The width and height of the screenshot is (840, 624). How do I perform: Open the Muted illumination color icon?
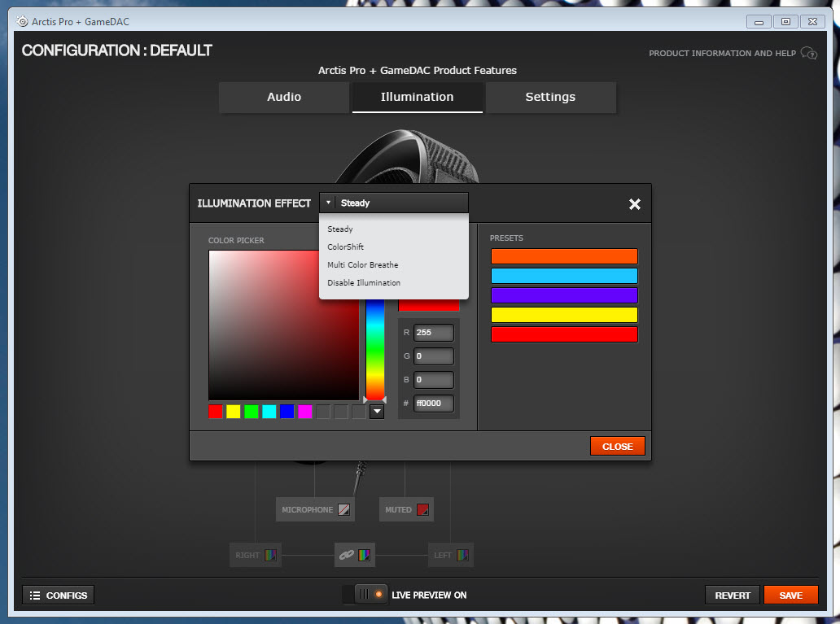point(422,509)
